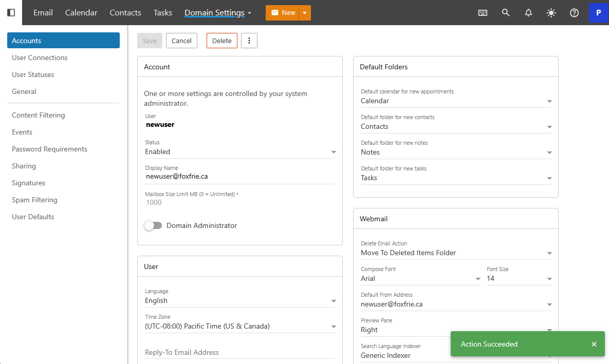Open the help question mark icon

[x=574, y=13]
